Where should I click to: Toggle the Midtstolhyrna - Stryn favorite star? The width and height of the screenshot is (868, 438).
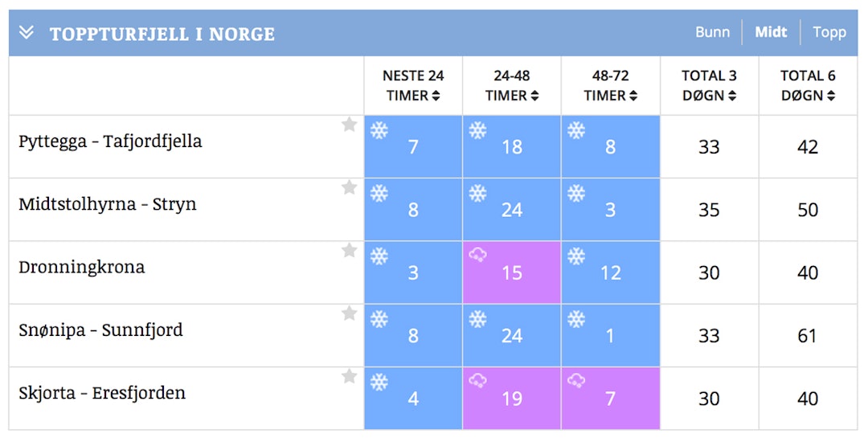(349, 187)
